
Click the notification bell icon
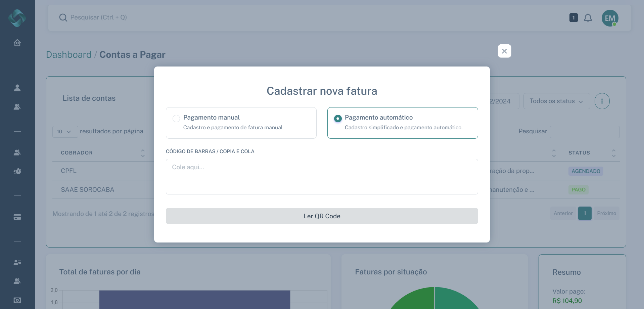588,18
